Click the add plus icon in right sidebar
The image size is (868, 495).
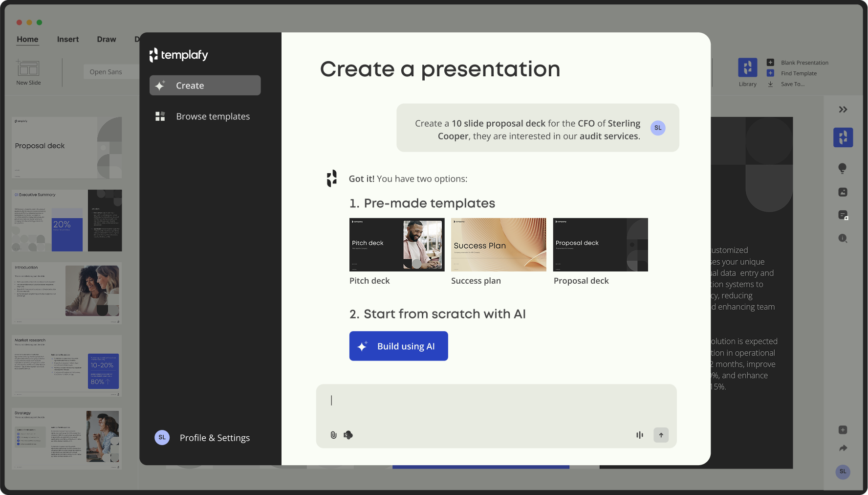pyautogui.click(x=843, y=430)
